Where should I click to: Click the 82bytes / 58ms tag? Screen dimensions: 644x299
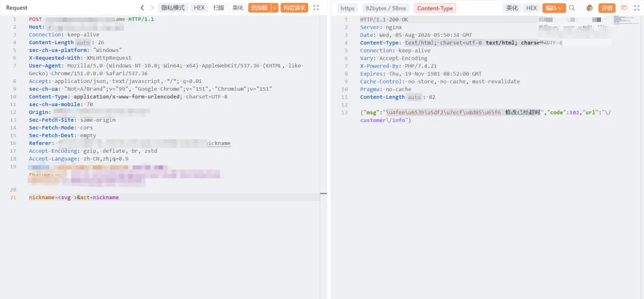386,8
